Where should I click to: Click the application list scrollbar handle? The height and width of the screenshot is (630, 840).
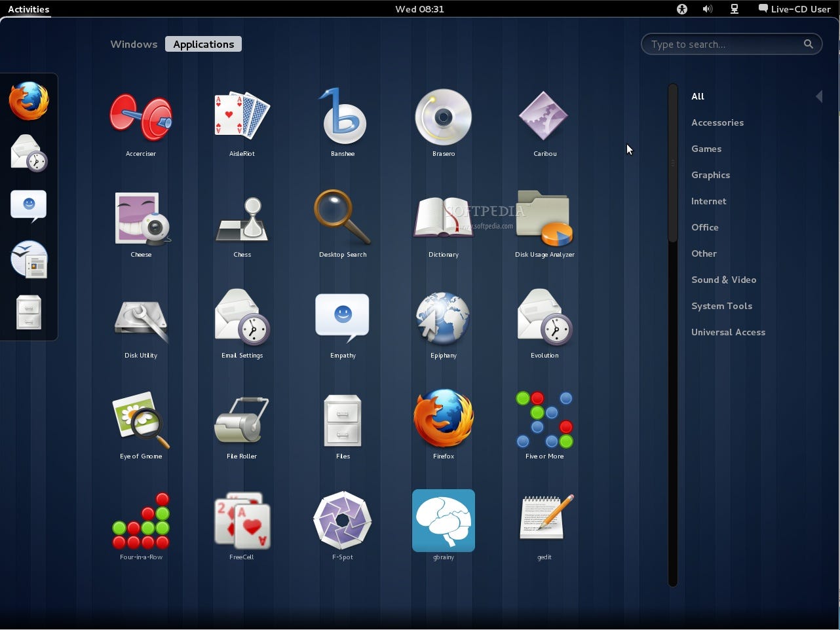coord(672,164)
